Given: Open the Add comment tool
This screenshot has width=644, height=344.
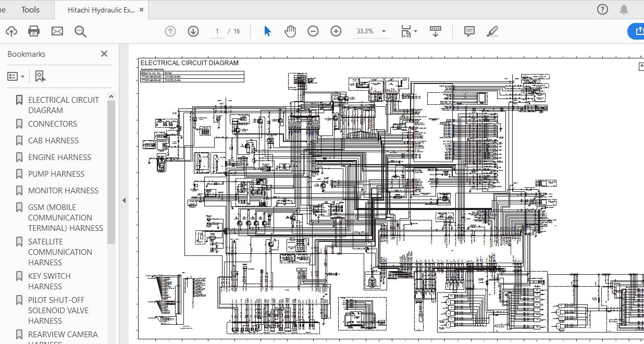Looking at the screenshot, I should [x=469, y=31].
